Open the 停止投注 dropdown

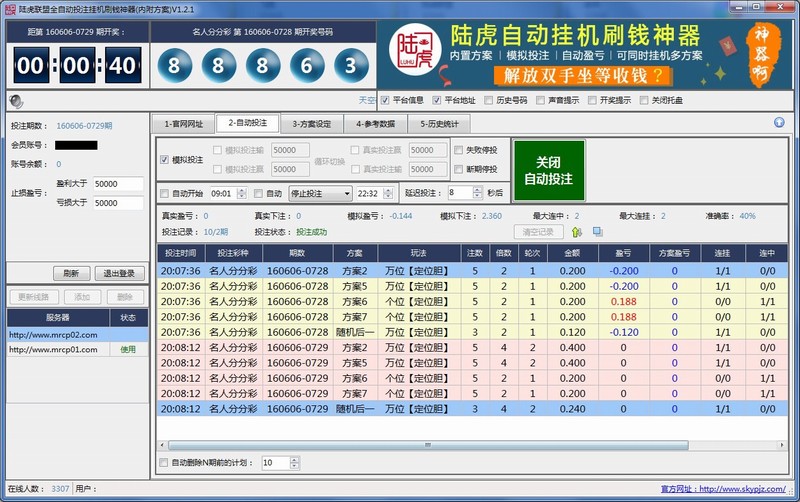point(346,193)
